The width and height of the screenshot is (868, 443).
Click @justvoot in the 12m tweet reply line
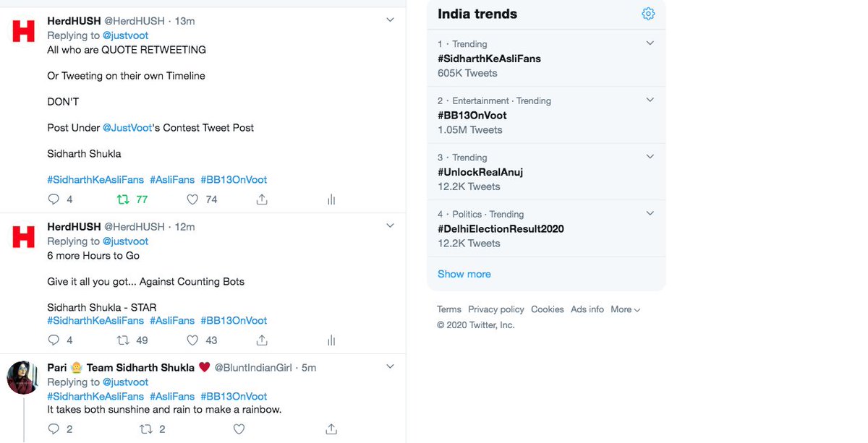pos(126,241)
